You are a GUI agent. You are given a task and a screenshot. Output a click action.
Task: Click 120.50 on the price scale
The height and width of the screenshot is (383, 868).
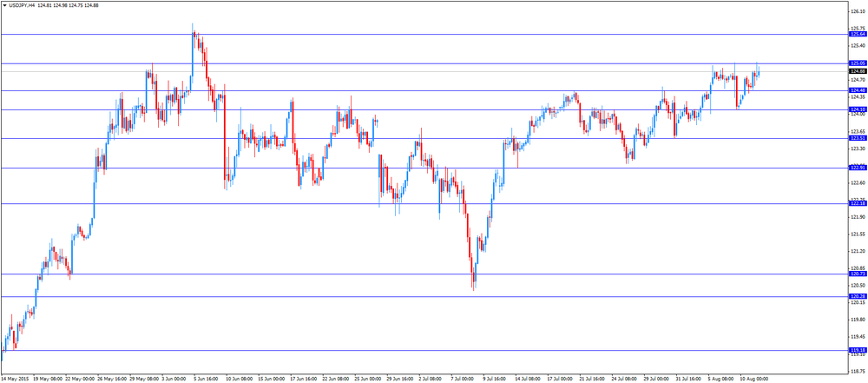[858, 286]
